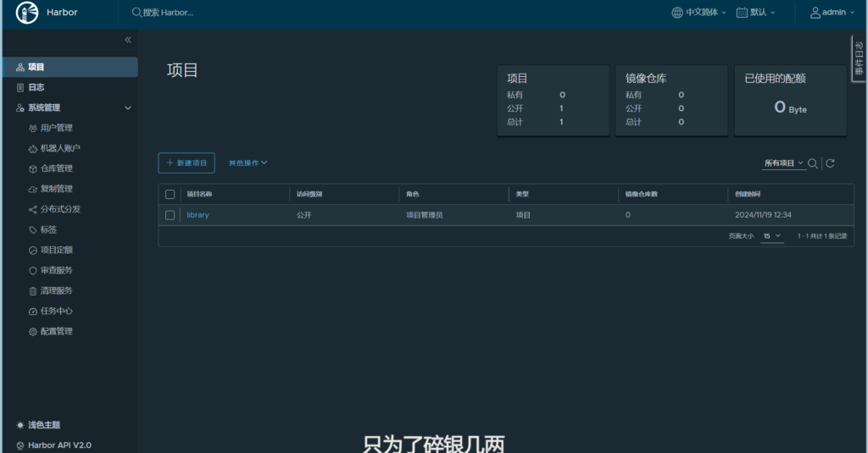Select all projects with header checkbox

(170, 194)
